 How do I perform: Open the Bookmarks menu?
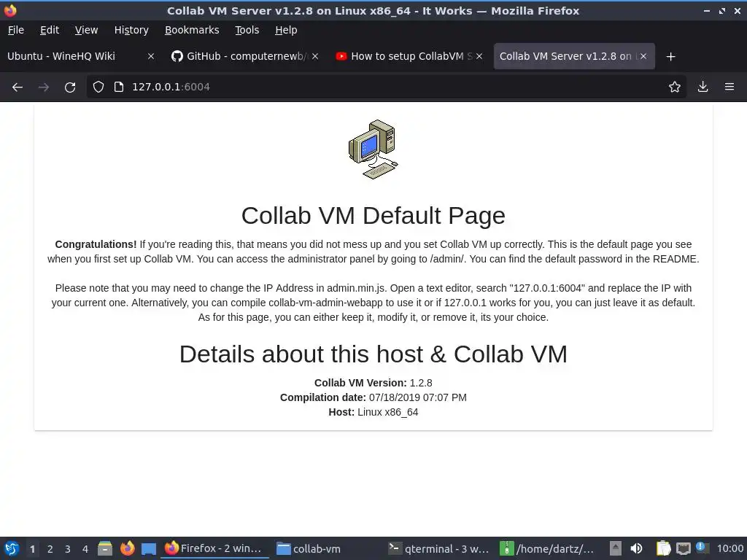coord(192,30)
